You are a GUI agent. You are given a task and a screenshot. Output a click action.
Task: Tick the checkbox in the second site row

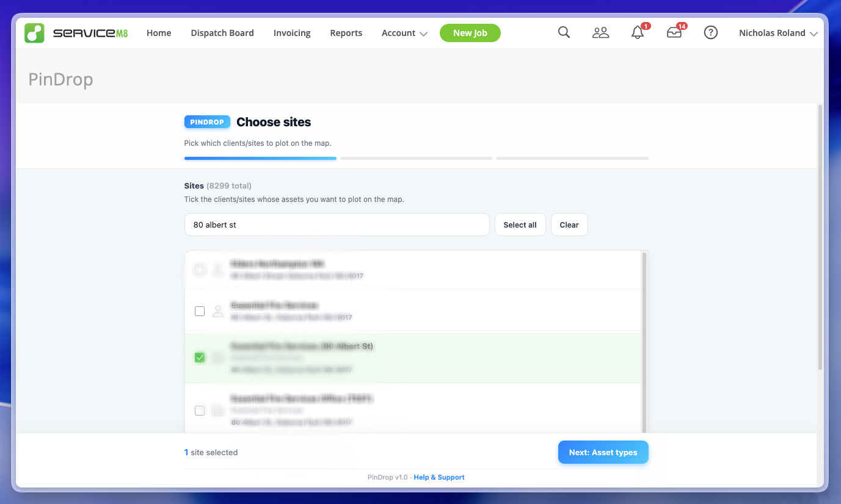200,311
